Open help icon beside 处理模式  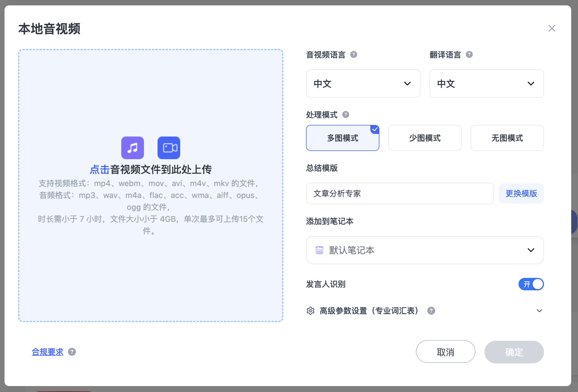pyautogui.click(x=346, y=114)
